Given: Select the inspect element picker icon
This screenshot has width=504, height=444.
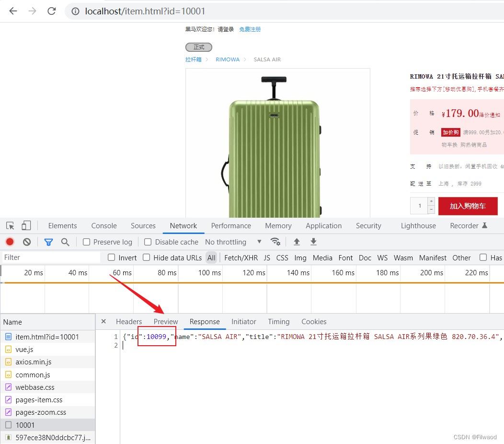Looking at the screenshot, I should (10, 226).
